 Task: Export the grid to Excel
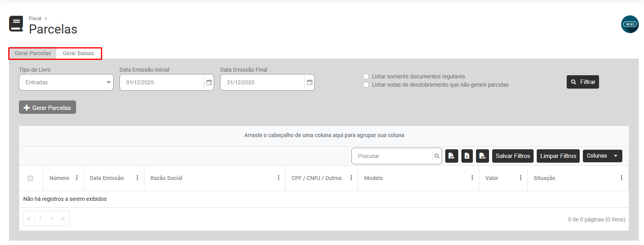pyautogui.click(x=467, y=156)
